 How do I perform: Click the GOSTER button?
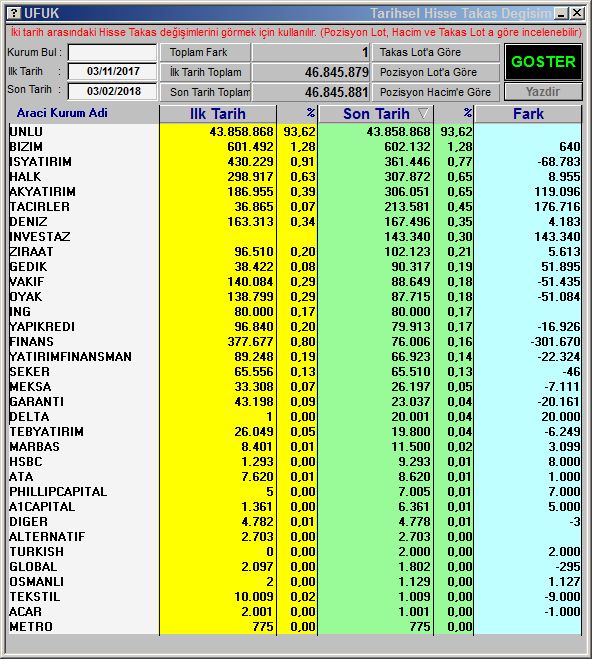coord(543,62)
